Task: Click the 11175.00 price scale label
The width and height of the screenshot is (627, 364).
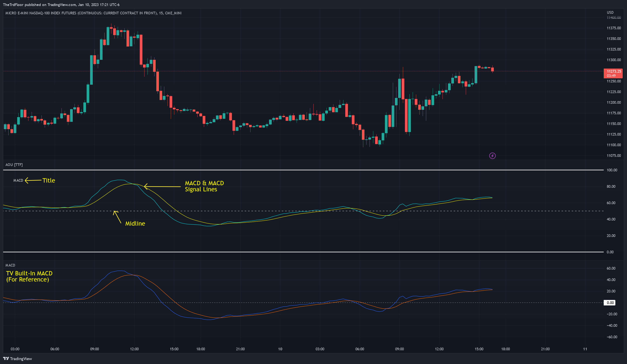Action: pyautogui.click(x=614, y=113)
